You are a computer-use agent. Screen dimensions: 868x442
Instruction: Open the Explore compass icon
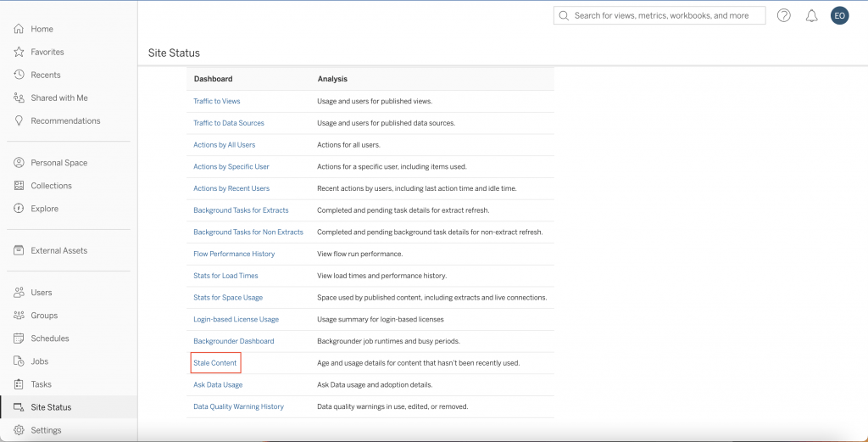tap(19, 209)
